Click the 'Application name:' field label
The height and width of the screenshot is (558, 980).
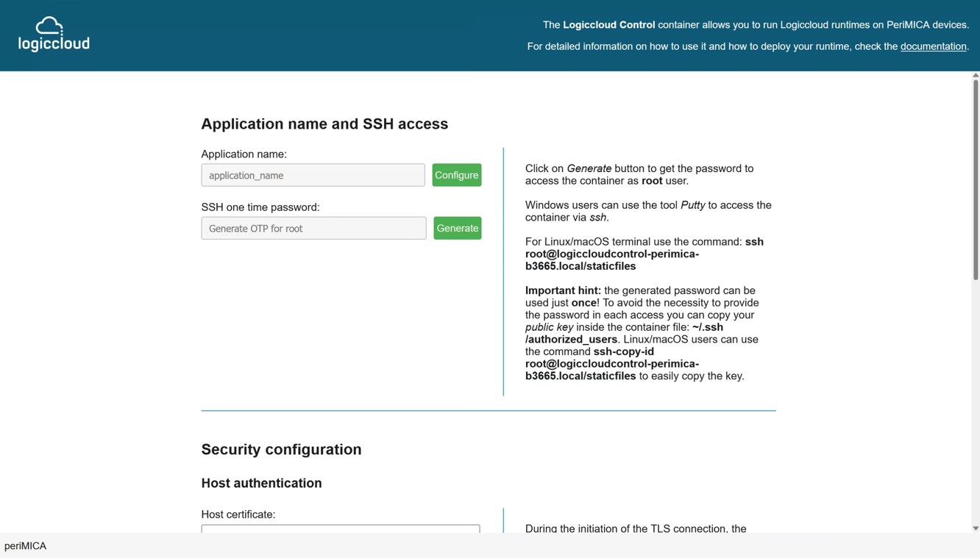(x=244, y=154)
